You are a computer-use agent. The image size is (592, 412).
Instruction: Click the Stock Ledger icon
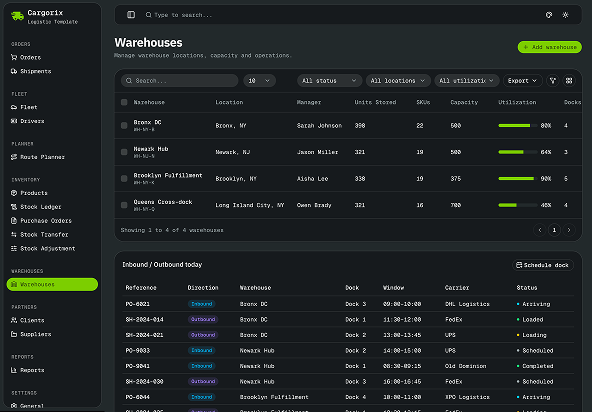(14, 207)
